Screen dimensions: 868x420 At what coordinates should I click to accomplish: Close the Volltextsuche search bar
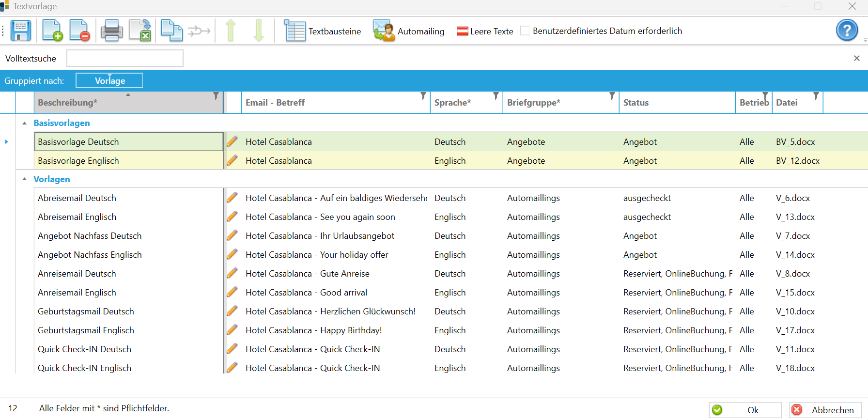click(x=856, y=58)
